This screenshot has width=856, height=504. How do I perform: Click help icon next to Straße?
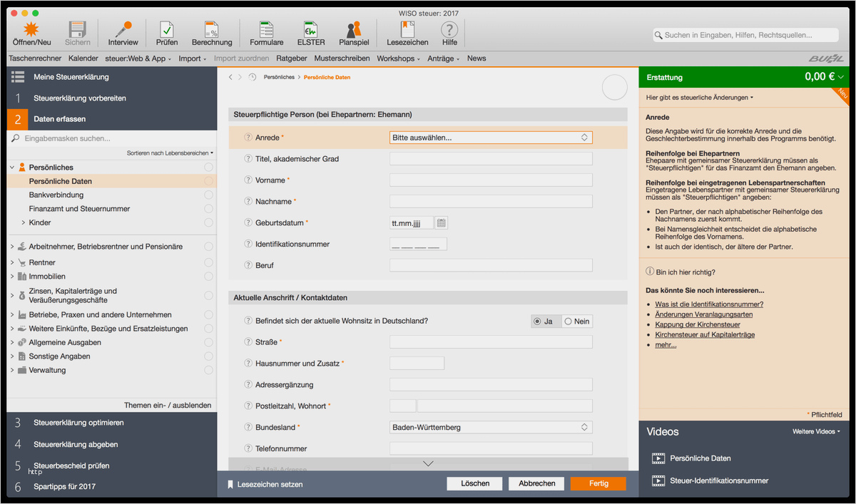248,342
